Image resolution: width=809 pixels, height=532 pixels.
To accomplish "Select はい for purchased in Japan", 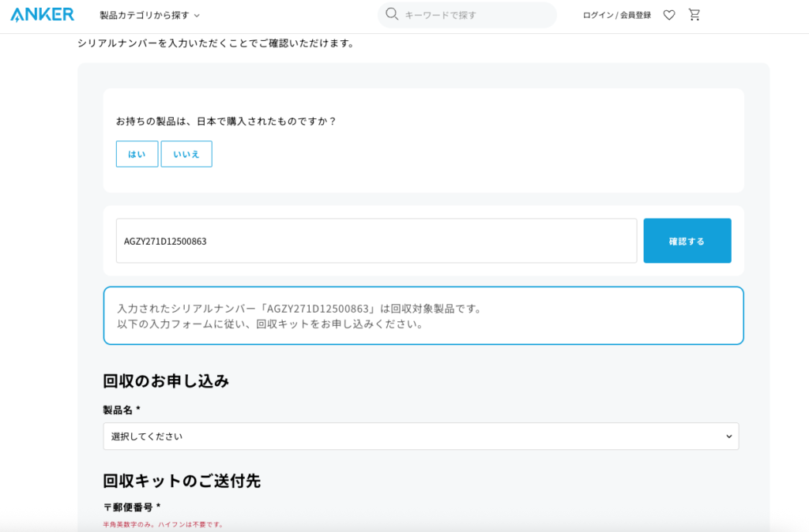I will click(137, 154).
